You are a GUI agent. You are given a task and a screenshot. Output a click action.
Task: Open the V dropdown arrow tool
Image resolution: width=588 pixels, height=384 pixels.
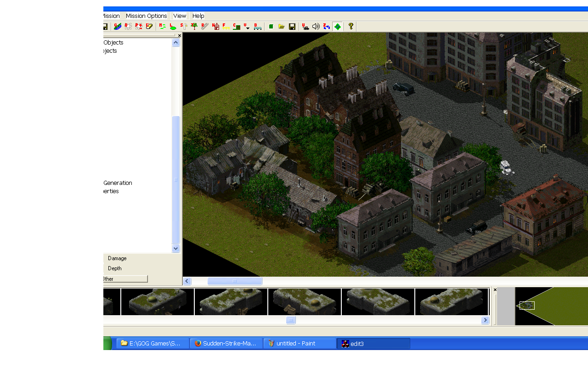tap(247, 27)
